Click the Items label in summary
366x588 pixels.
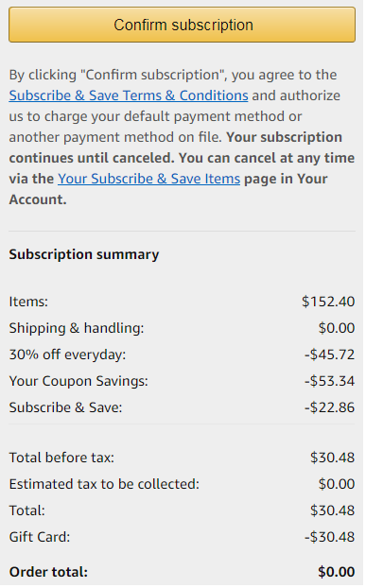click(x=28, y=302)
